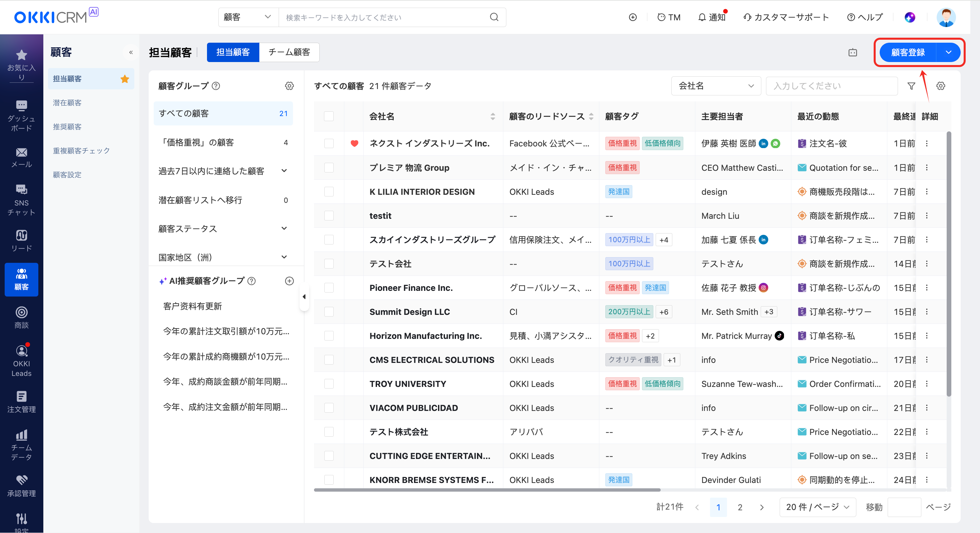Switch to the チーム顧客 tab

(x=289, y=52)
